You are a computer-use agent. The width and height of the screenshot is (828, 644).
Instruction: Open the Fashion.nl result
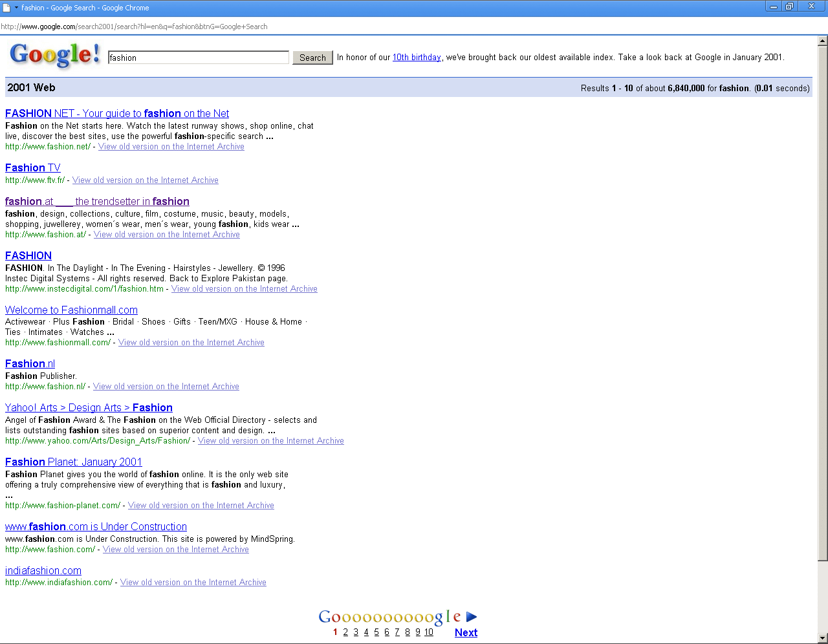(x=30, y=363)
